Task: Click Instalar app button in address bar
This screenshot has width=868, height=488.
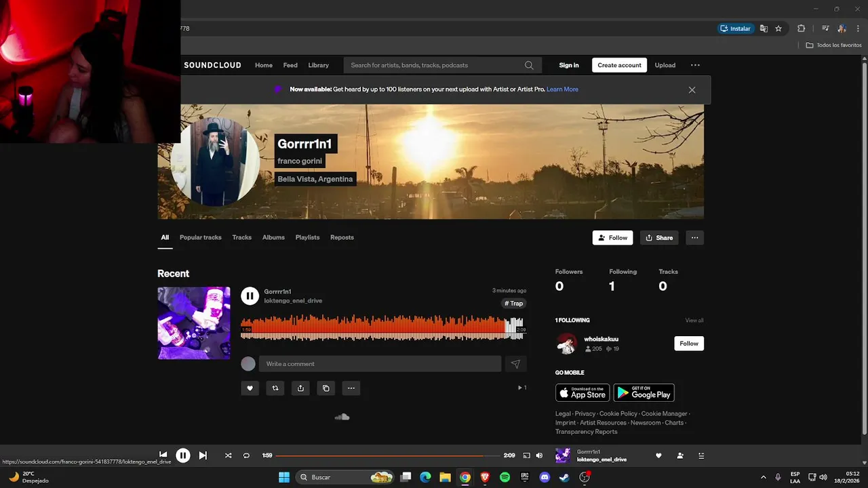Action: pos(736,28)
